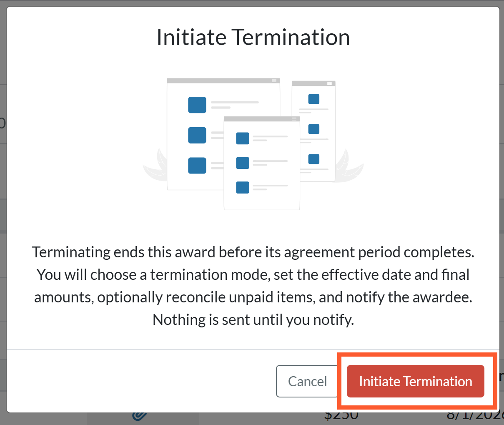The height and width of the screenshot is (425, 504).
Task: Click the top blue square in large illustration window
Action: click(x=197, y=105)
